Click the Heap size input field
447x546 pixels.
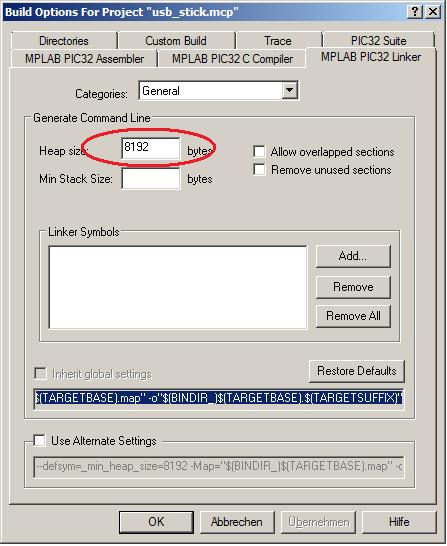(151, 148)
